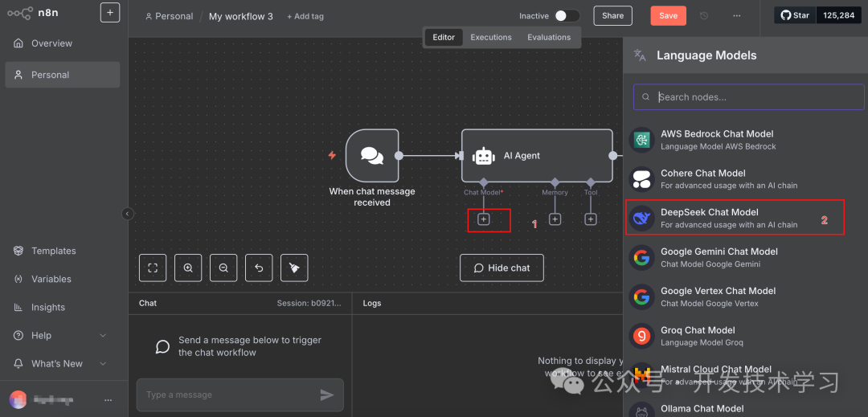Focus the Search nodes field

pyautogui.click(x=749, y=96)
